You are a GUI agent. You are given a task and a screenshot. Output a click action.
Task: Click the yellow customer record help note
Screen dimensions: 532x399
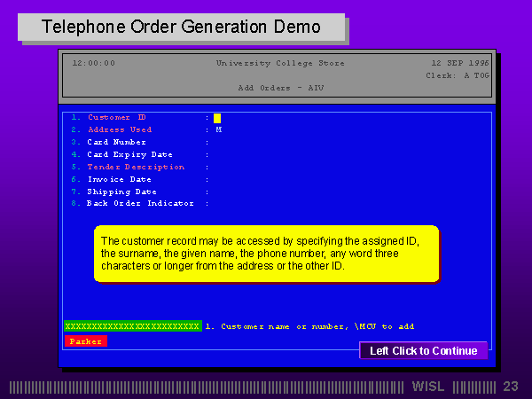click(x=267, y=254)
